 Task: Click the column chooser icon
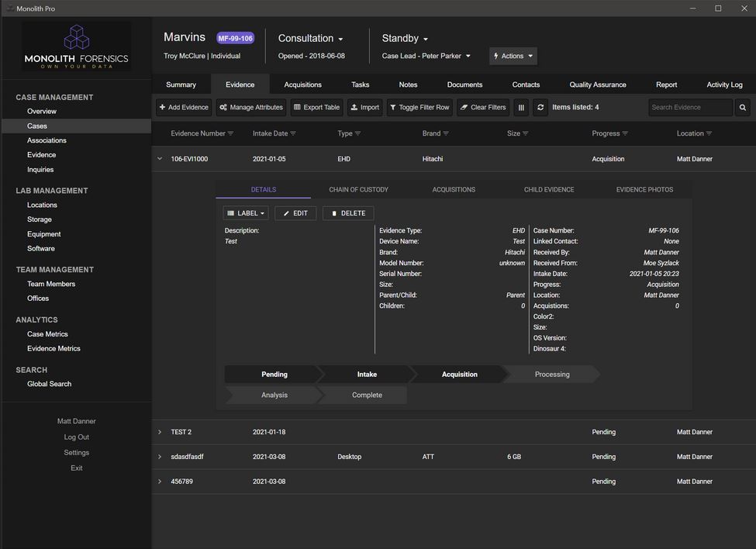click(521, 108)
